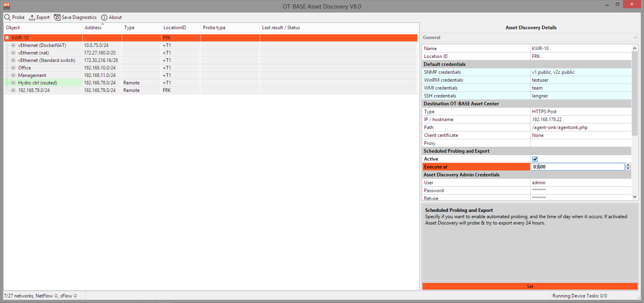Select IP / hostname value 192.168.178.22
644x303 pixels.
547,119
